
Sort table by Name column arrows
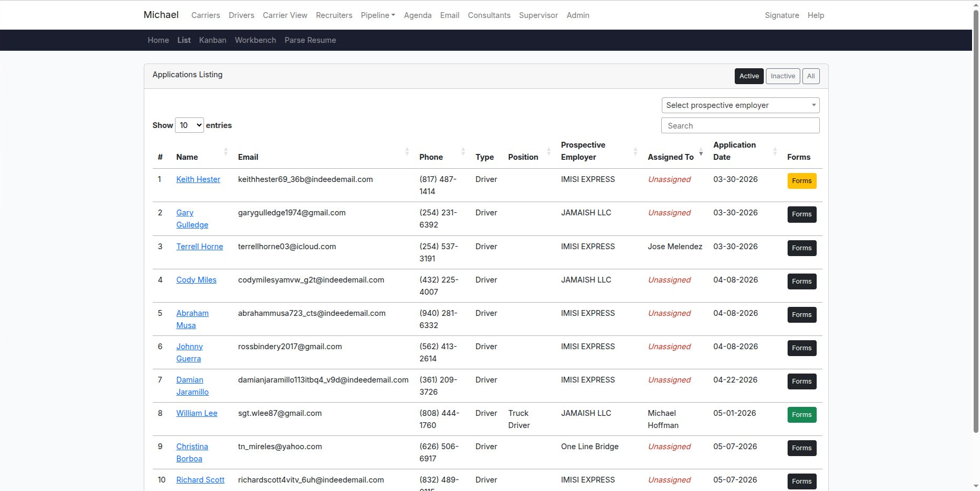[226, 151]
